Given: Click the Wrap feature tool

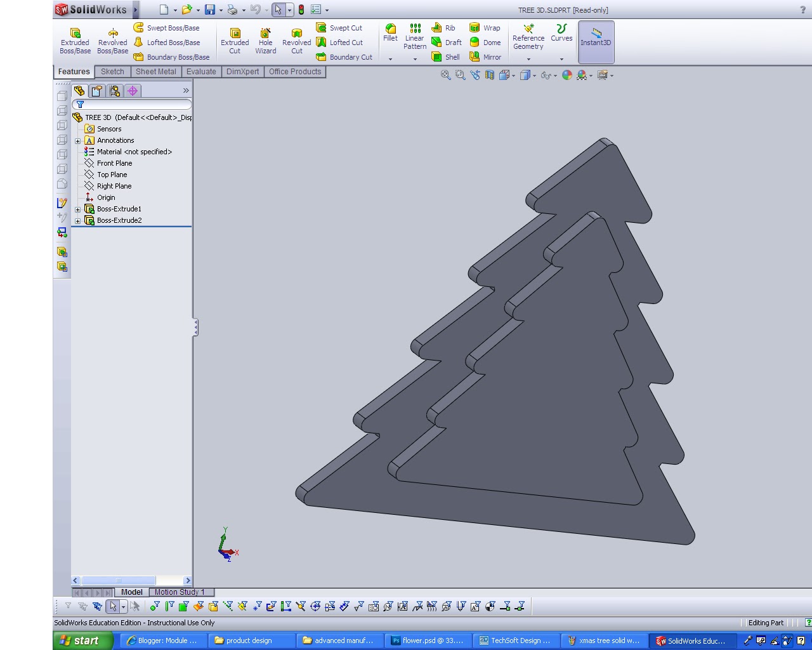Looking at the screenshot, I should 485,28.
